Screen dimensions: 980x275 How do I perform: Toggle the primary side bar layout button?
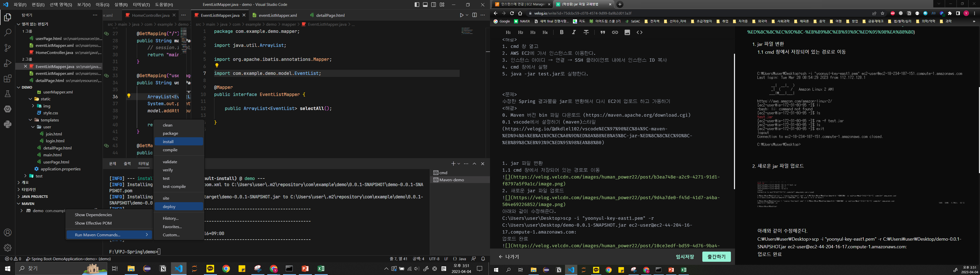[417, 5]
